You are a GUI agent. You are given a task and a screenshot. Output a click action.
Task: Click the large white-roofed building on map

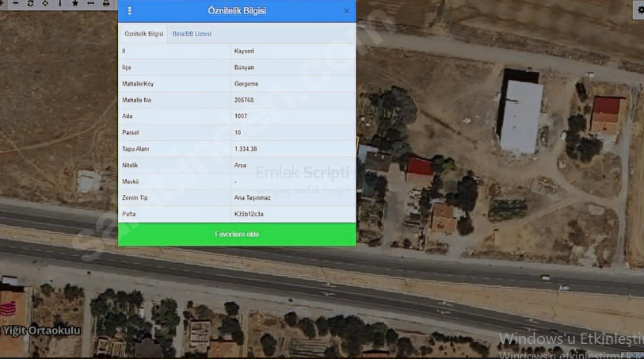pyautogui.click(x=520, y=116)
